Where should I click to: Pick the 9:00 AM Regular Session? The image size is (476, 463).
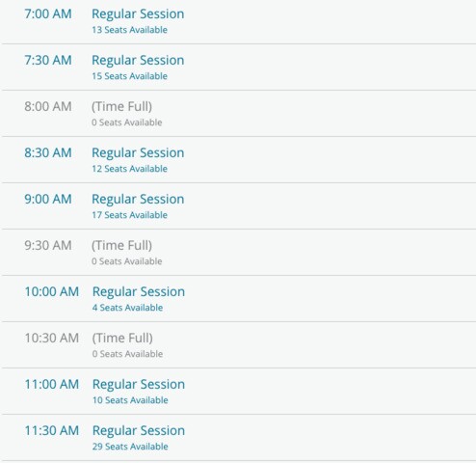(239, 206)
